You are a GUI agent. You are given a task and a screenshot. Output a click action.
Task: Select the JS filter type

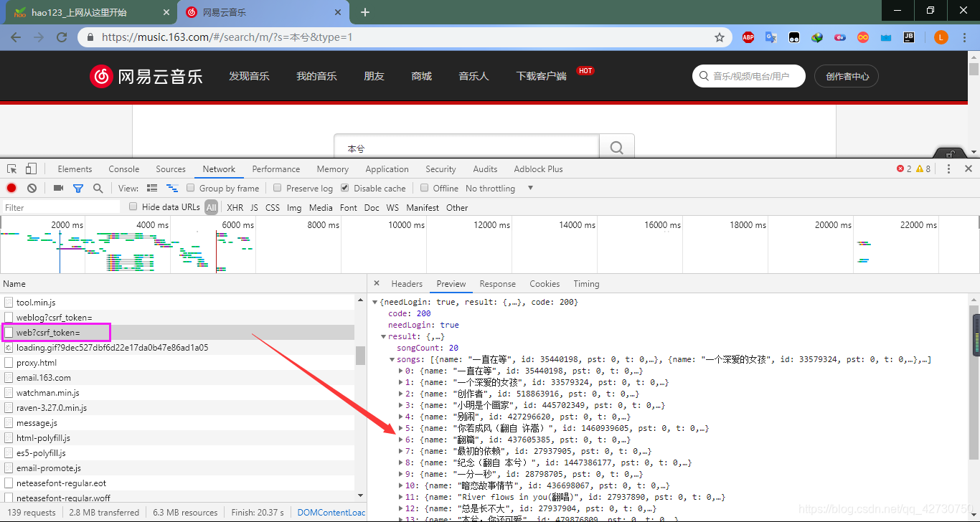tap(254, 207)
